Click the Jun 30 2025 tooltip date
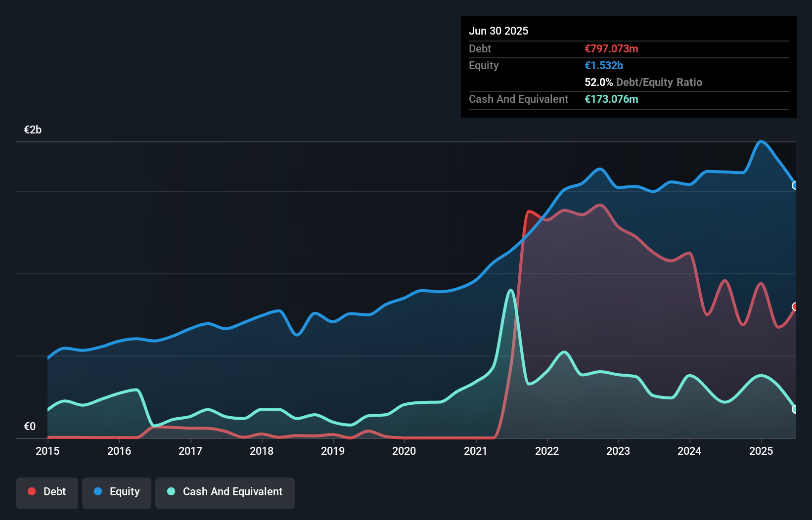This screenshot has height=520, width=812. [x=498, y=31]
